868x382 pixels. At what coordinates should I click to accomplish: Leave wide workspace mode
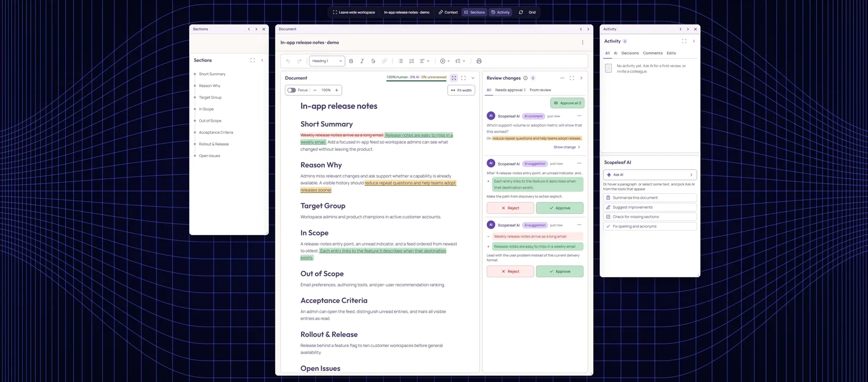point(354,12)
